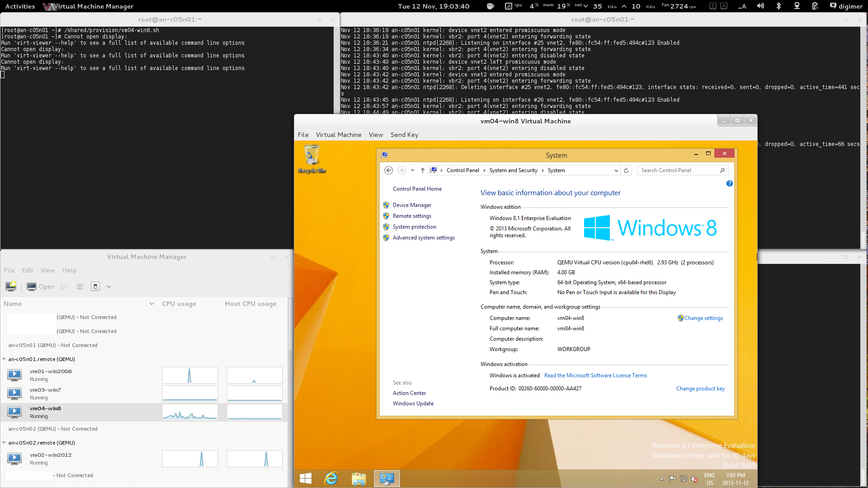Click System and Security breadcrumb
This screenshot has height=488, width=868.
(x=513, y=170)
